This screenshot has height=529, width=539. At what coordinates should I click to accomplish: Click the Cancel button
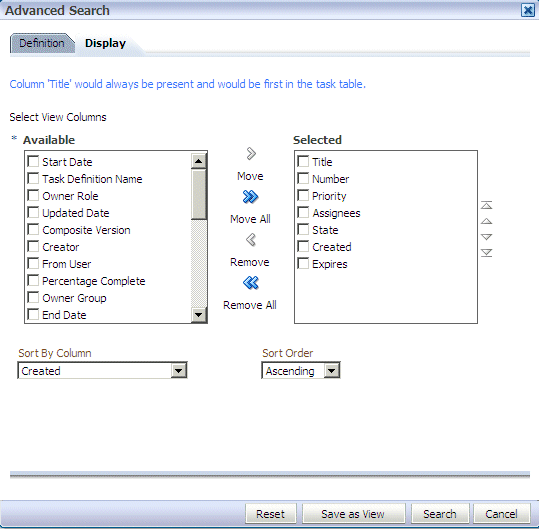point(502,514)
